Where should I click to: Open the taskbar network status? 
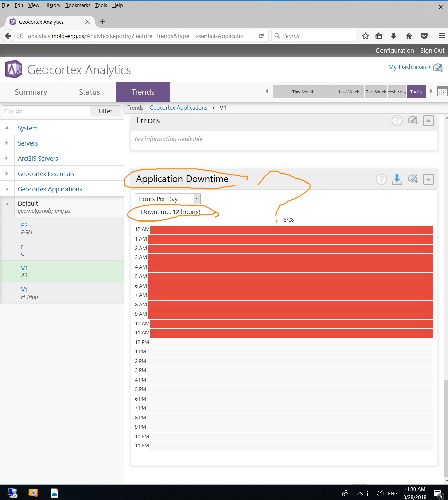click(x=370, y=493)
